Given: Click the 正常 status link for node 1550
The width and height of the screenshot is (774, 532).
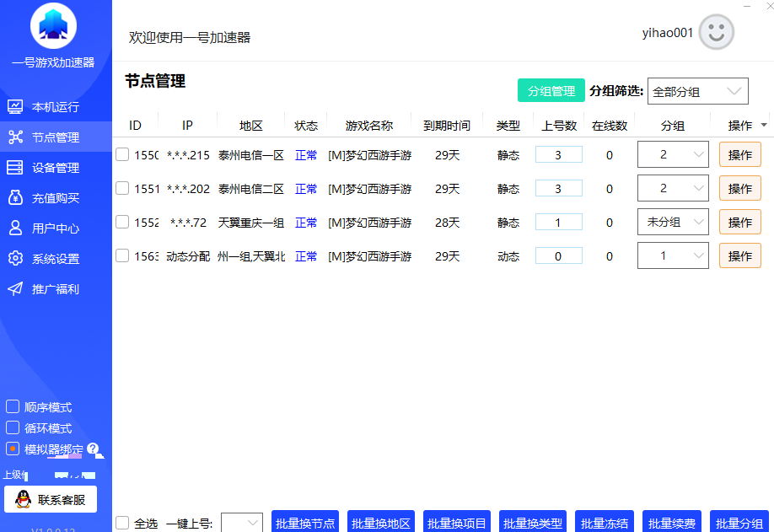Looking at the screenshot, I should [x=306, y=154].
